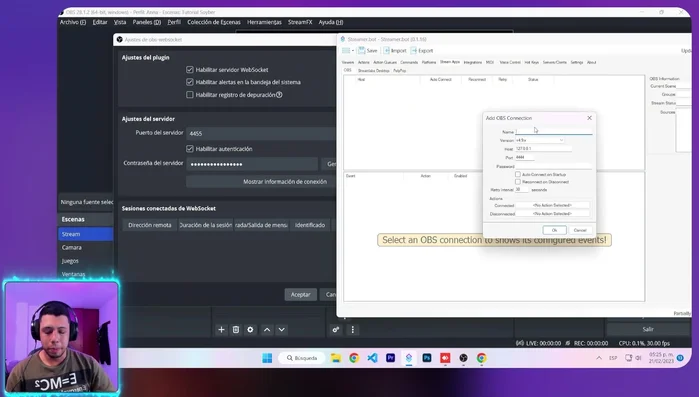Check Reconnect on Disconnect
This screenshot has width=699, height=397.
coord(518,182)
